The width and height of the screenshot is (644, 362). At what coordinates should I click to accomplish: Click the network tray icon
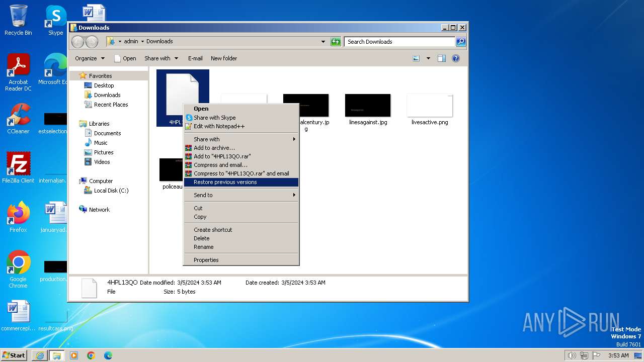[x=584, y=355]
